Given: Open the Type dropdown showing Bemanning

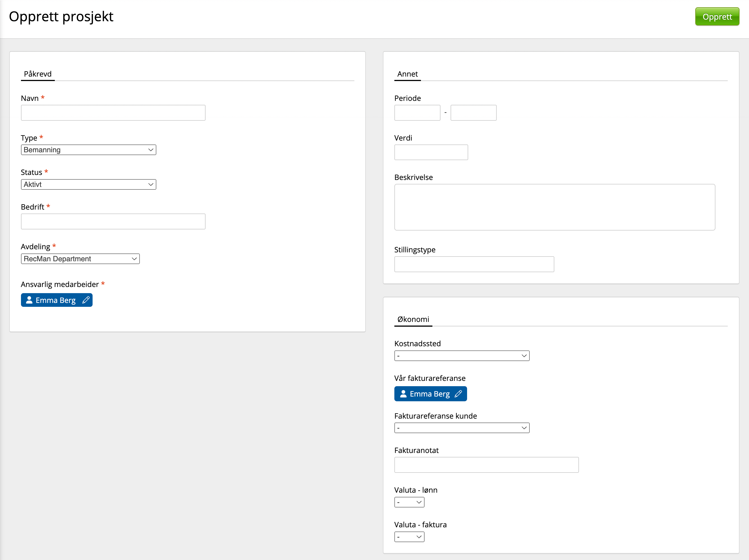Looking at the screenshot, I should coord(88,150).
